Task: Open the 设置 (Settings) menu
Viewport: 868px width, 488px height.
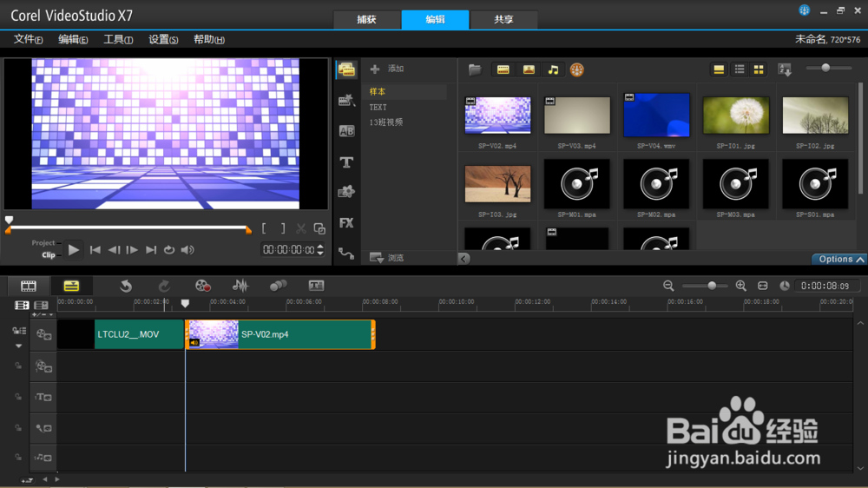Action: tap(163, 39)
